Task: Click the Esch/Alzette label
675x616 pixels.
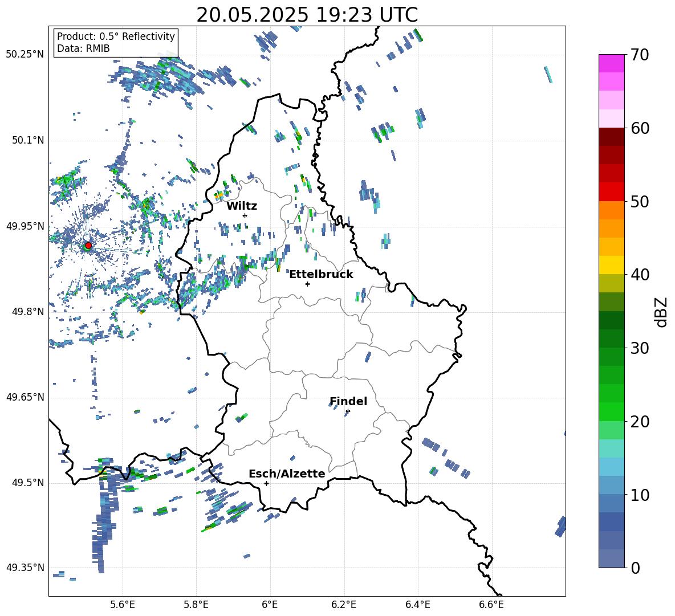Action: coord(287,474)
